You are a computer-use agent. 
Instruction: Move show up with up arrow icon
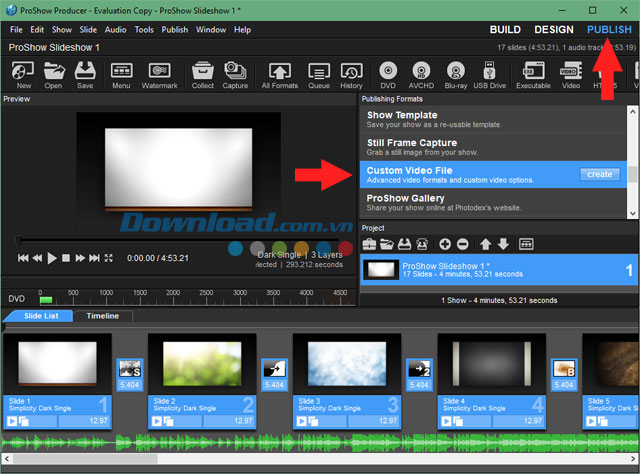[x=485, y=244]
